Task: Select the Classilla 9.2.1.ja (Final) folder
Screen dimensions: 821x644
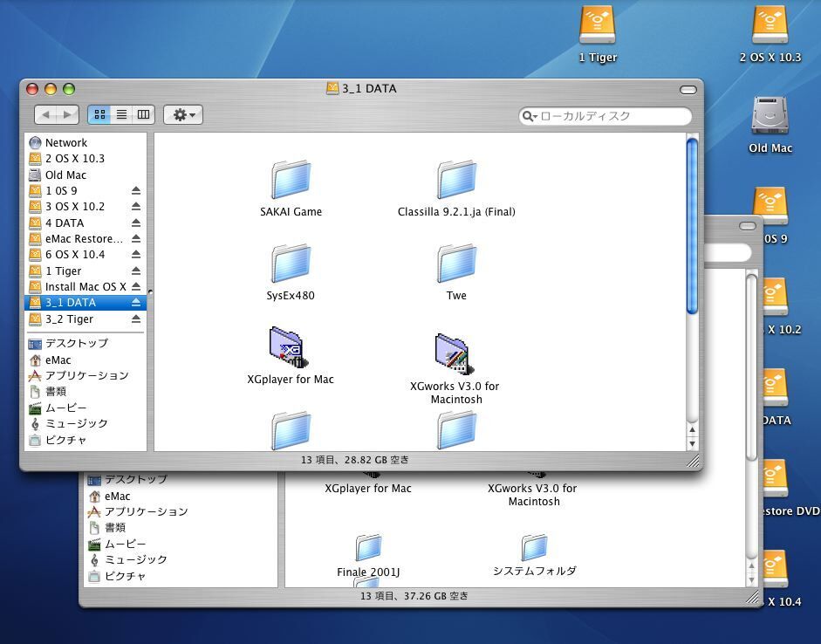Action: click(455, 180)
